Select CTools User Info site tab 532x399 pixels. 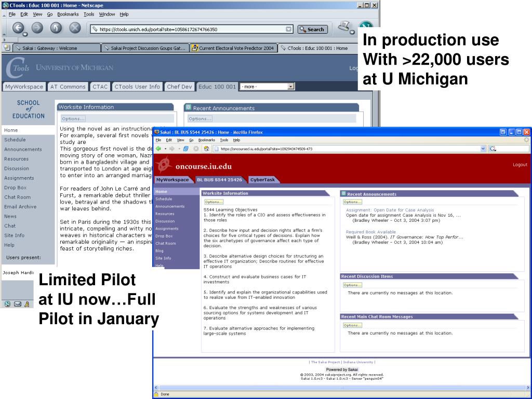pyautogui.click(x=137, y=87)
